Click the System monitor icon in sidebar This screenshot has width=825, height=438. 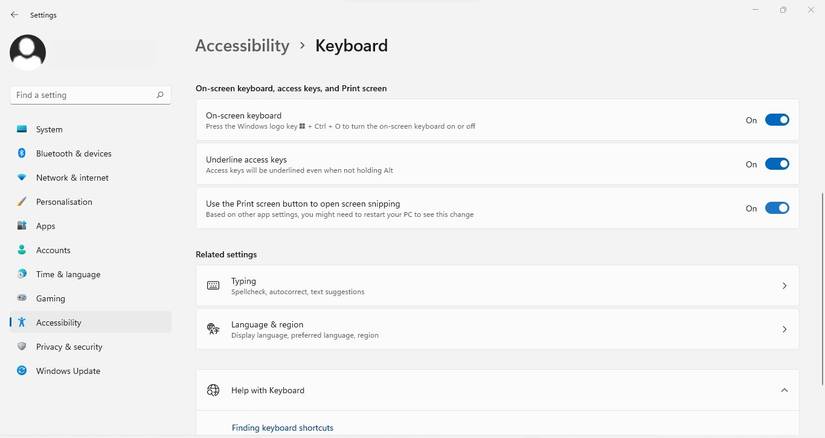tap(22, 129)
